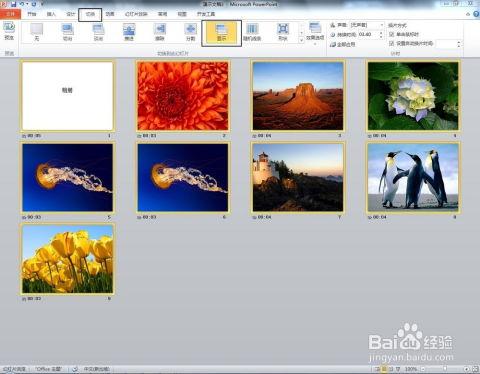Adjust the zoom slider in status bar
The width and height of the screenshot is (480, 374).
(x=445, y=369)
